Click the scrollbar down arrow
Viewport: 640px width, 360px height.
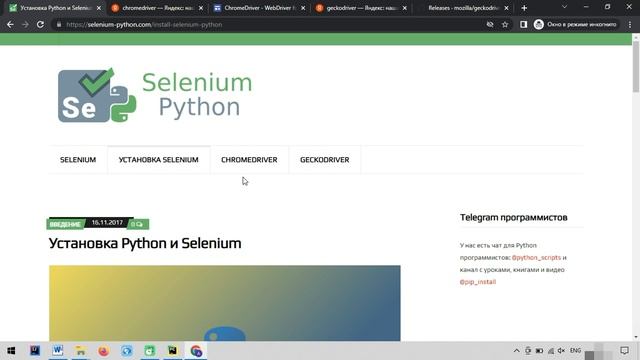click(636, 337)
